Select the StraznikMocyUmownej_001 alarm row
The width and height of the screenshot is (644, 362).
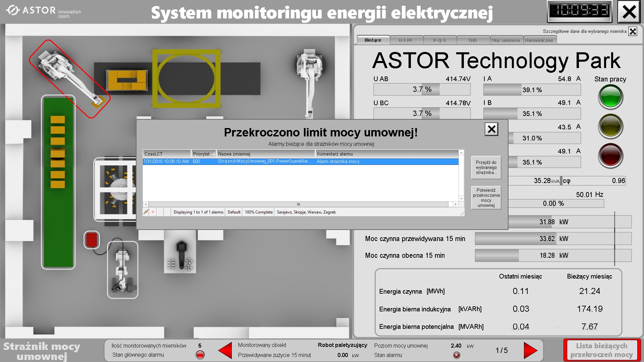[302, 162]
